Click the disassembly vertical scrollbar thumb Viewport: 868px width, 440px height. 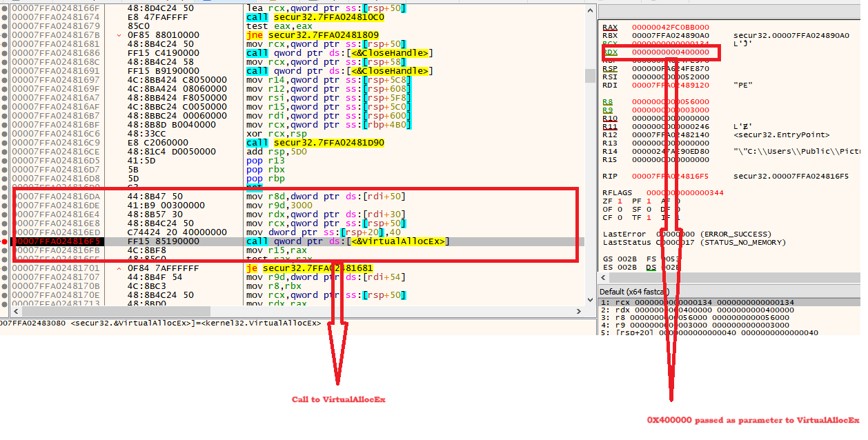pos(589,75)
